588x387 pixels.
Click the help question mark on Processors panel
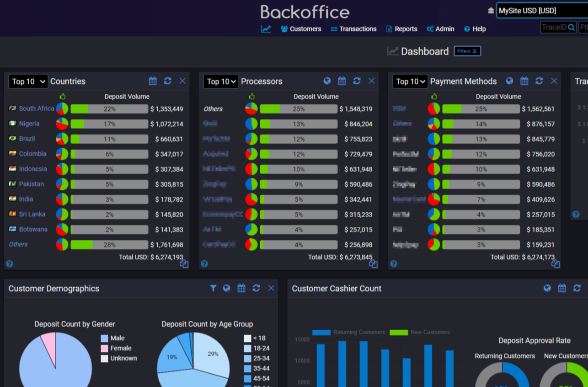pos(204,263)
